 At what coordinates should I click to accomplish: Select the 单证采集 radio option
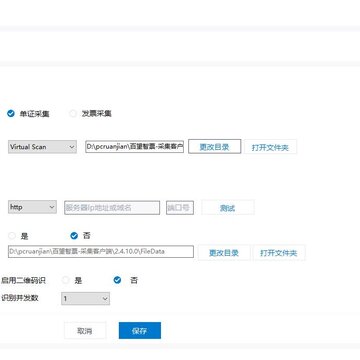(11, 114)
